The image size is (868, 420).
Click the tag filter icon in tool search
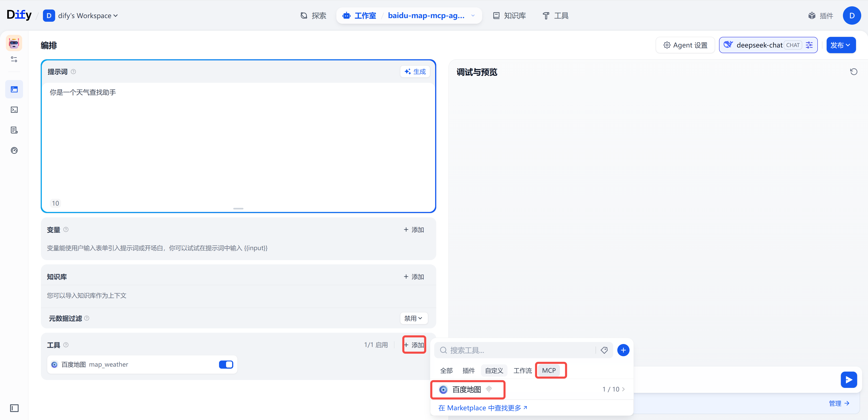(x=604, y=350)
